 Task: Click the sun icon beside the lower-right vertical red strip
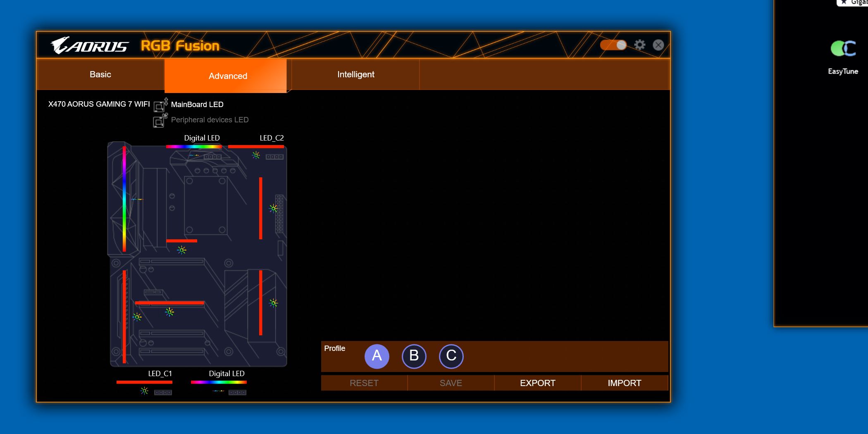pyautogui.click(x=273, y=303)
